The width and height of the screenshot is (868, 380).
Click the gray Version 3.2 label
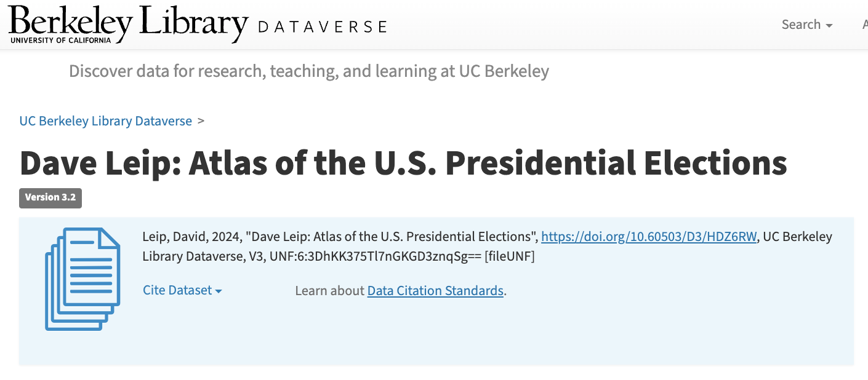click(x=50, y=198)
